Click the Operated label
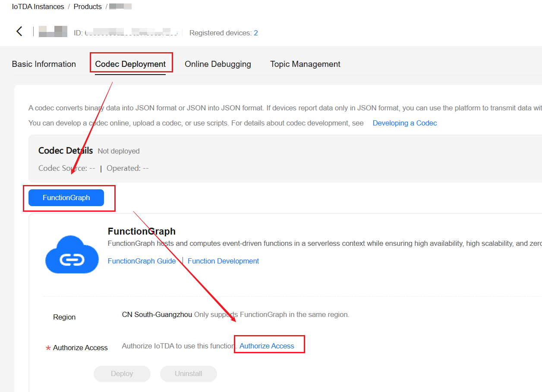 [123, 168]
